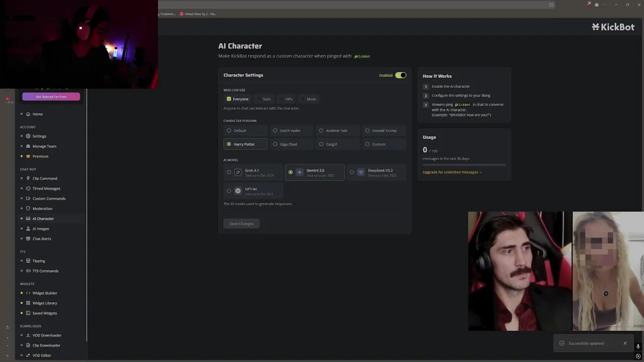644x362 pixels.
Task: Check the VIPs checkbox
Action: tap(282, 99)
